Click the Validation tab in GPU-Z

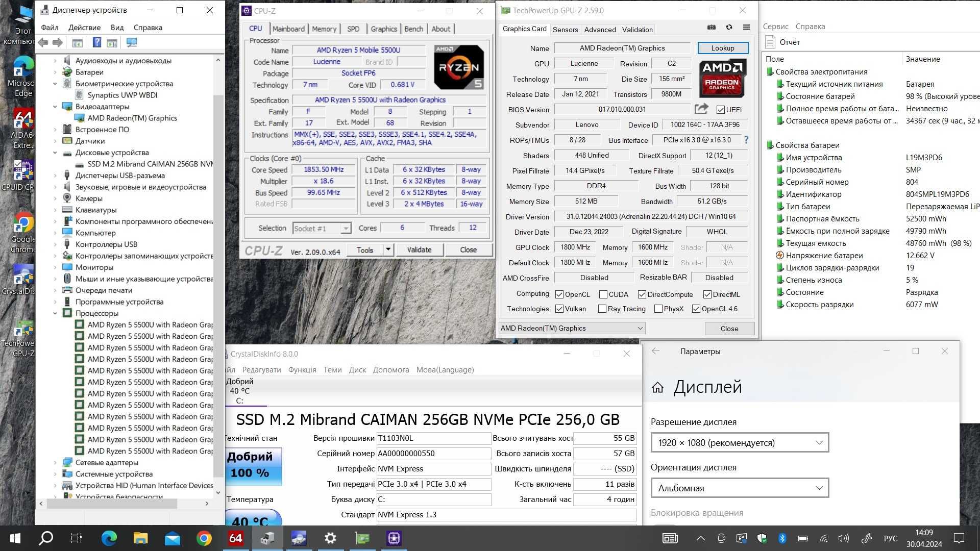click(x=638, y=30)
